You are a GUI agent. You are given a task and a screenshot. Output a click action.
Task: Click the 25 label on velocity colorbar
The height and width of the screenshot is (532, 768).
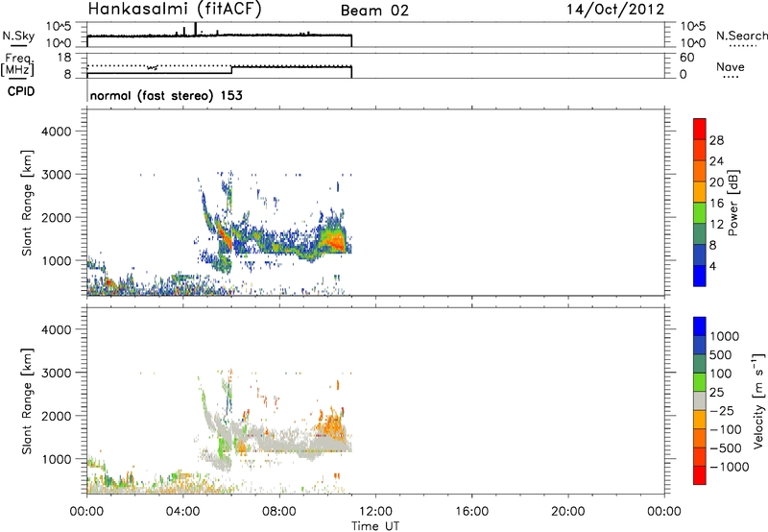click(x=716, y=393)
